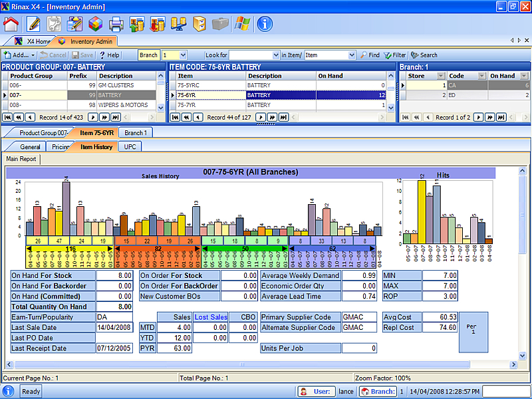Click the Help button
The height and width of the screenshot is (399, 532).
[x=109, y=55]
